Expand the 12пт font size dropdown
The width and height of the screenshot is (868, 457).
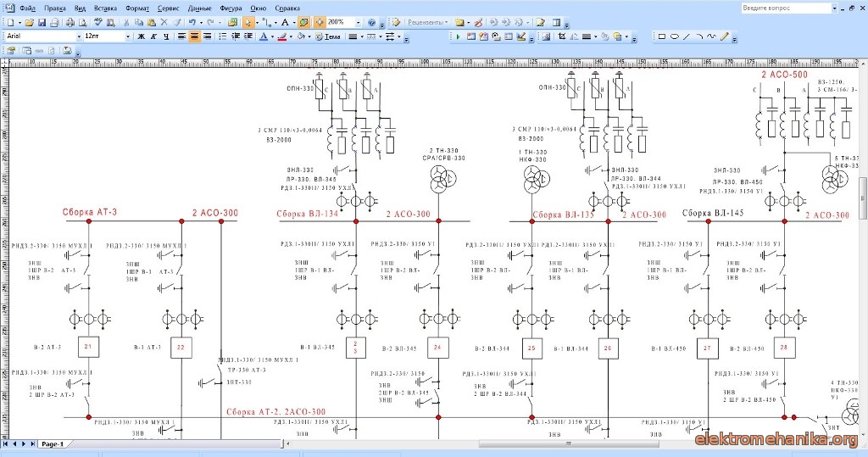coord(128,36)
